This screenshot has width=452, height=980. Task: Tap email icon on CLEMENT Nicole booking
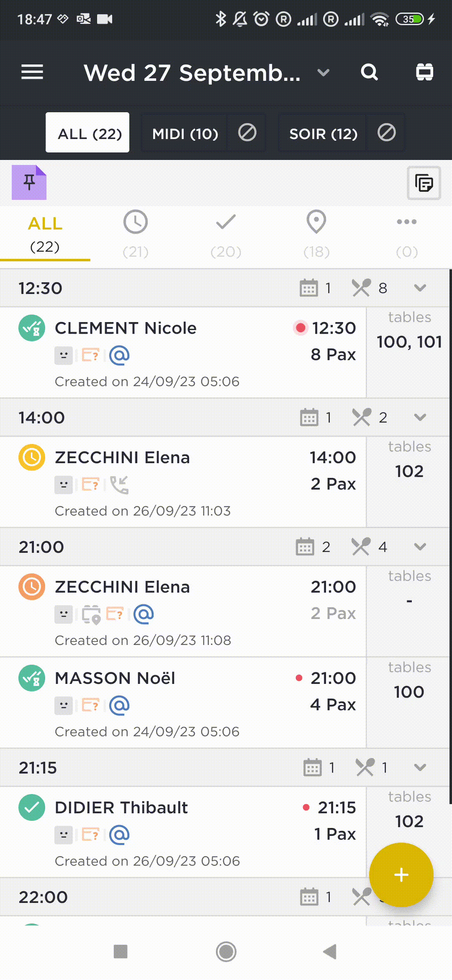pyautogui.click(x=119, y=355)
